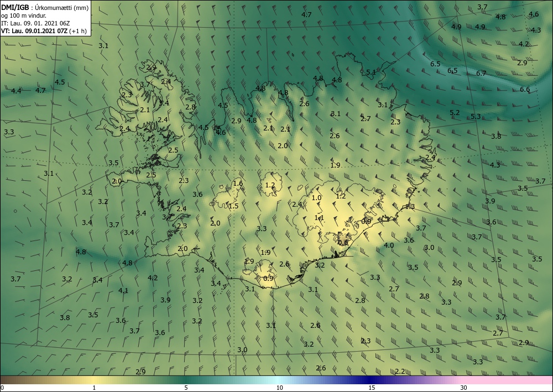Screen dimensions: 553x392
Task: Click the 5.2 value offshore northeast
Action: 455,112
